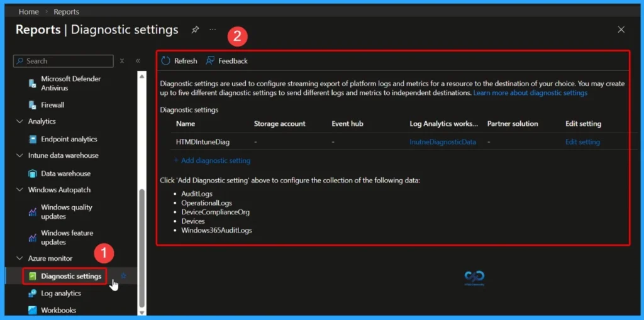
Task: Clear the sidebar search with X icon
Action: pos(122,61)
